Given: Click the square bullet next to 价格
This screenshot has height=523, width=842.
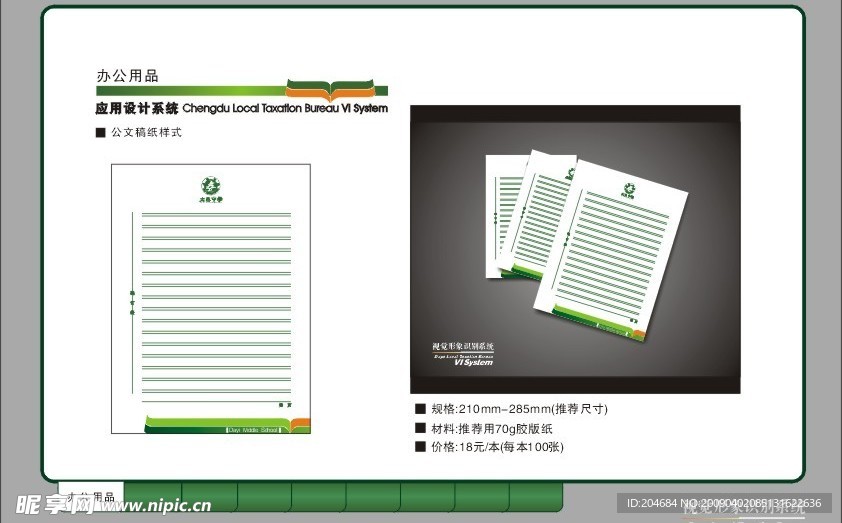Looking at the screenshot, I should pyautogui.click(x=420, y=447).
